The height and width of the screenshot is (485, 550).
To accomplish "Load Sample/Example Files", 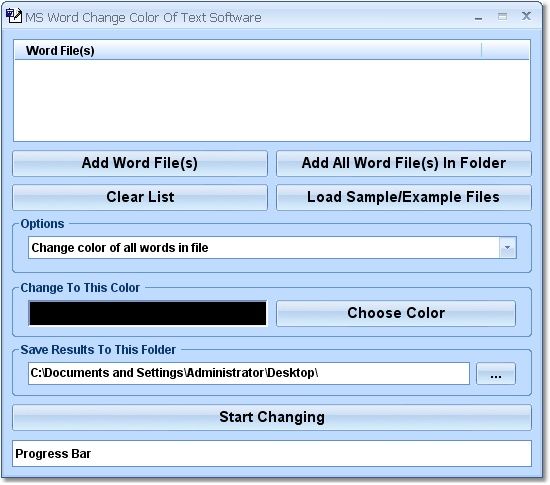I will click(x=404, y=197).
